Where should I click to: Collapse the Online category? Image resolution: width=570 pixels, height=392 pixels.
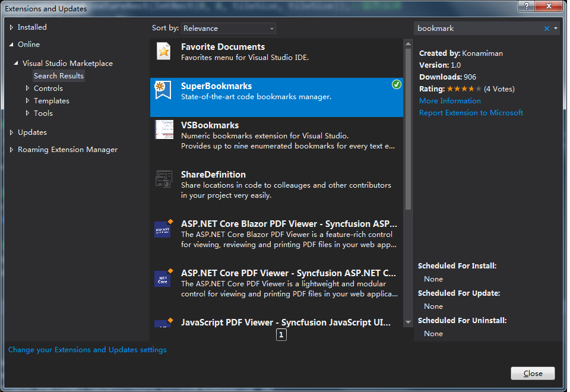11,45
